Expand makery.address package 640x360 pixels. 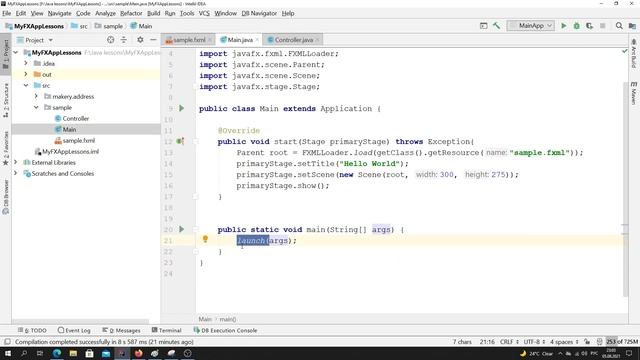pos(36,96)
